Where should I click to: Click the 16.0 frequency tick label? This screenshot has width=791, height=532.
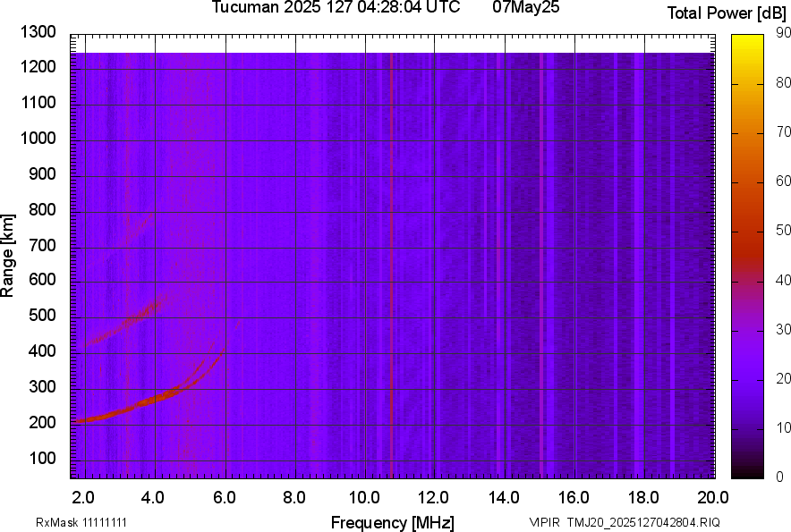tap(574, 498)
